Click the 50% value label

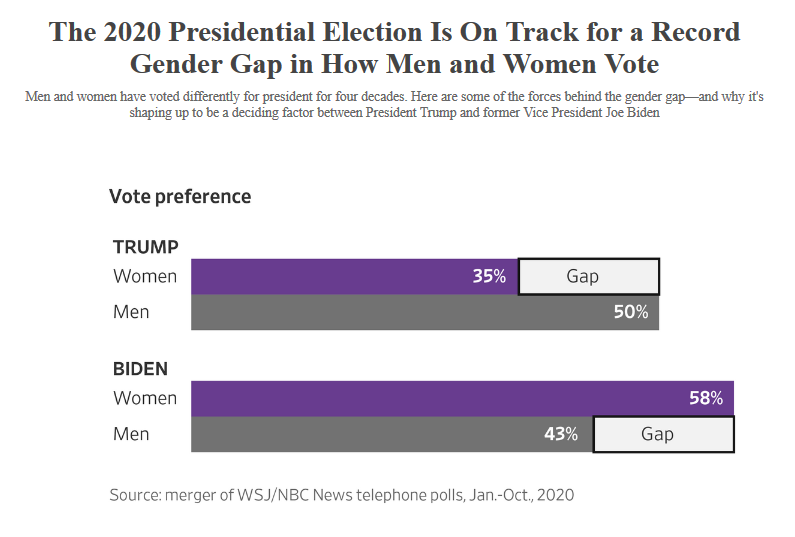(630, 312)
